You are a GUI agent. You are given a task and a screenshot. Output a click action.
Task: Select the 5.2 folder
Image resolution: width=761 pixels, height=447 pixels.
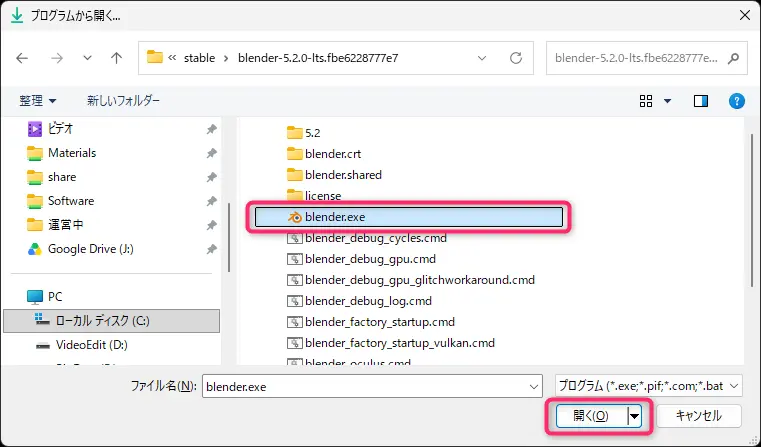pos(313,133)
